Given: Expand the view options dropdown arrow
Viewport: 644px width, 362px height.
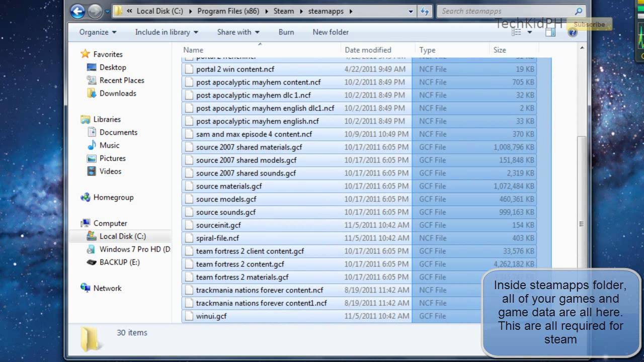Looking at the screenshot, I should pos(529,32).
